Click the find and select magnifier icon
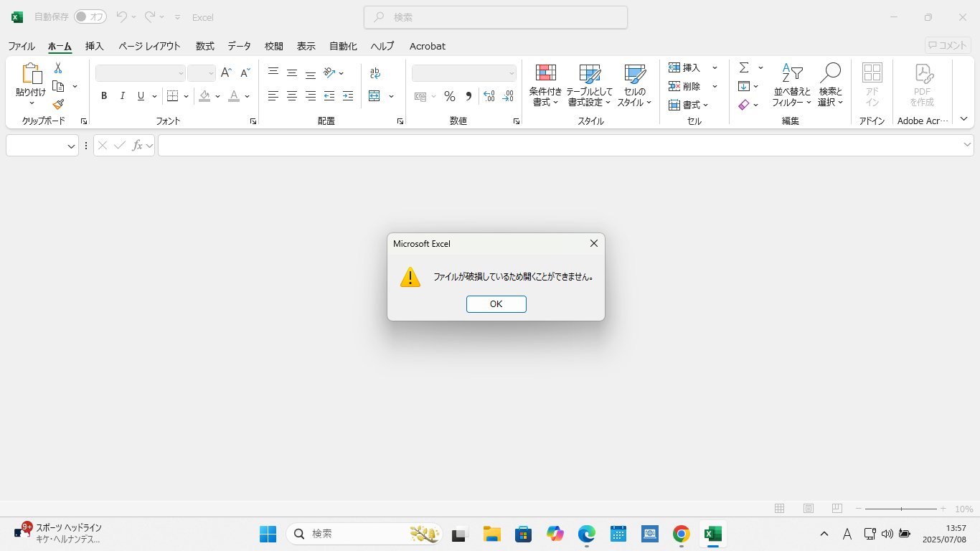 830,73
